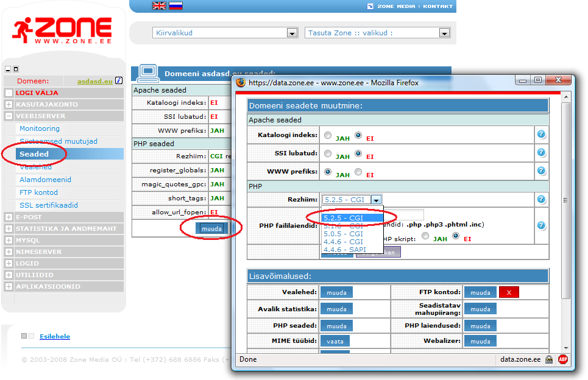Open help for WWW prefiks

pyautogui.click(x=540, y=171)
